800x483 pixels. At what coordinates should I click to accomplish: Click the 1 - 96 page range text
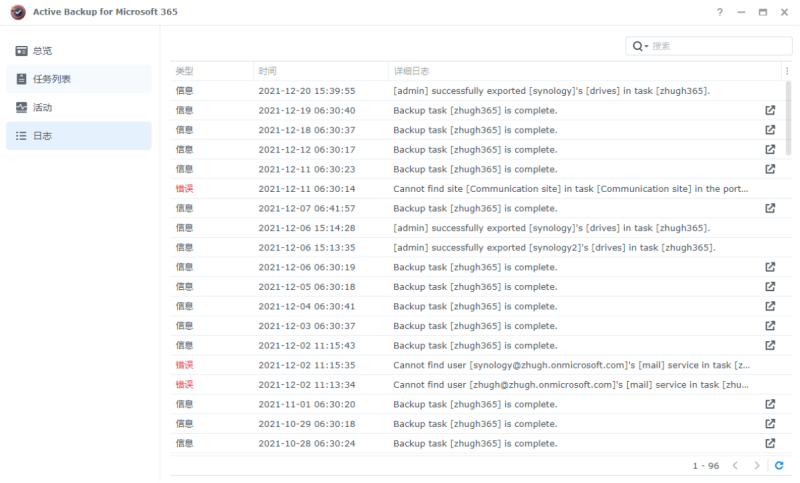[x=706, y=466]
